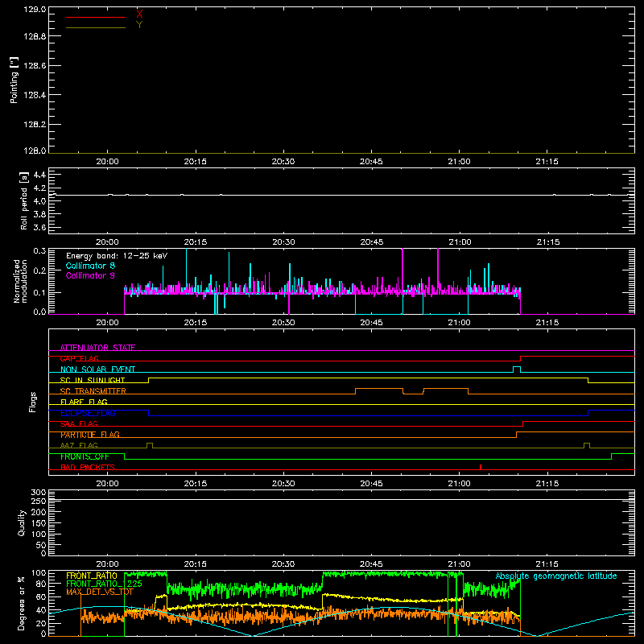
Task: Click the "21:00" time label under the Flags panel
Action: click(459, 484)
